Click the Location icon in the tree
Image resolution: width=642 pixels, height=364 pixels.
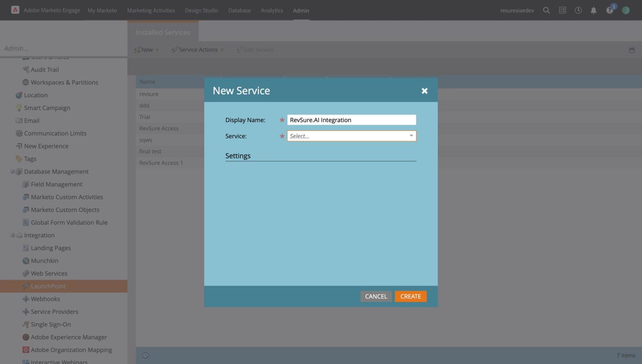(x=19, y=95)
